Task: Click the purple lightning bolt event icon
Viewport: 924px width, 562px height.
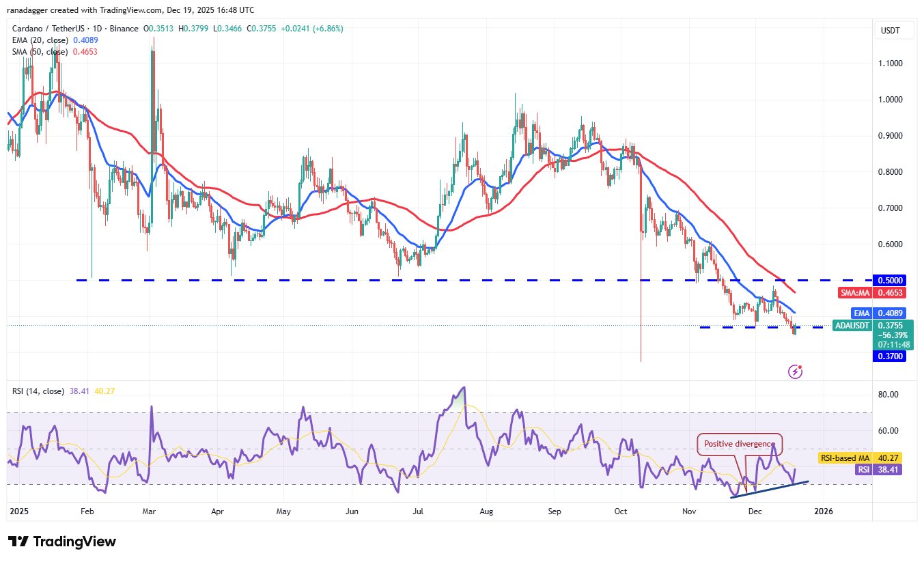Action: click(x=795, y=371)
